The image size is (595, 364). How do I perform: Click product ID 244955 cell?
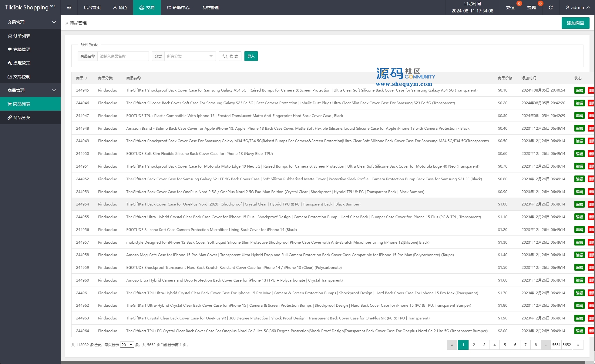click(x=82, y=217)
